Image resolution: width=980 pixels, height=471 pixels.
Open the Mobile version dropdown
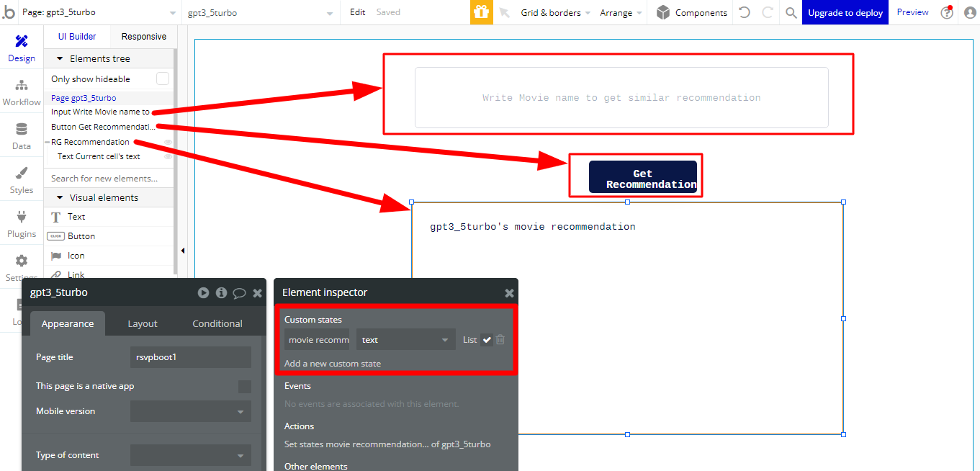pos(191,411)
